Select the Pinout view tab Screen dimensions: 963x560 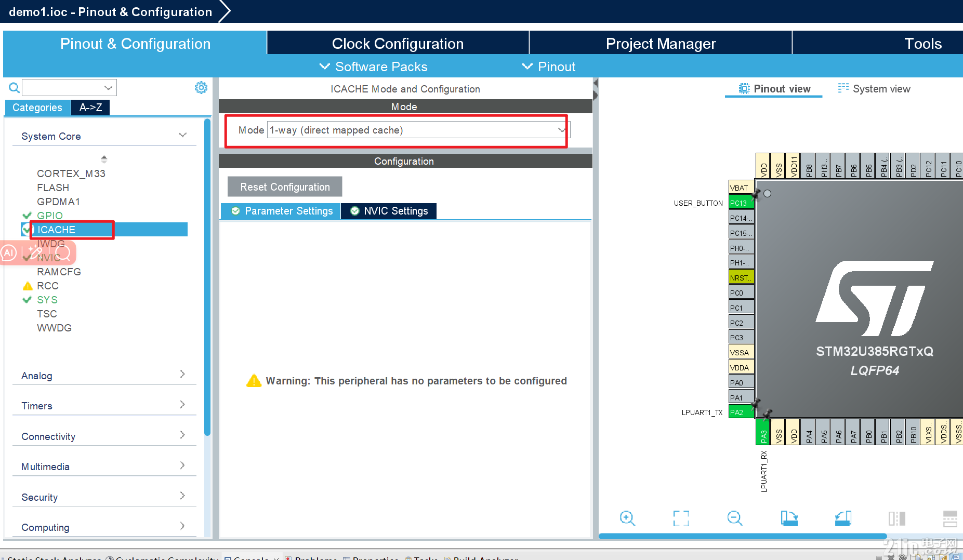pyautogui.click(x=774, y=89)
